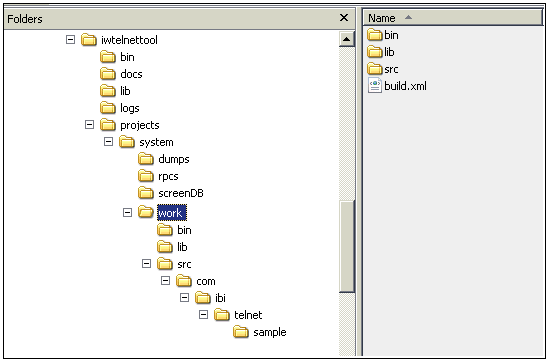This screenshot has width=548, height=360.
Task: Select the 'ibi' folder label
Action: [x=220, y=298]
